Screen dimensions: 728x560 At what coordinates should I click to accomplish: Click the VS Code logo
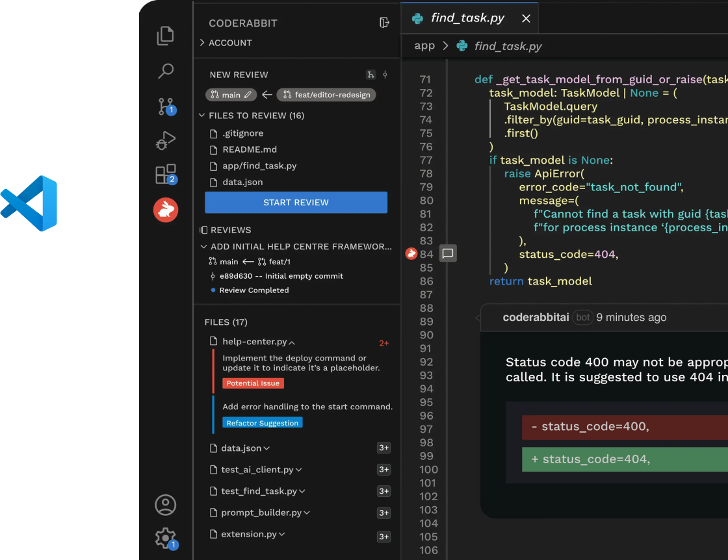point(29,203)
